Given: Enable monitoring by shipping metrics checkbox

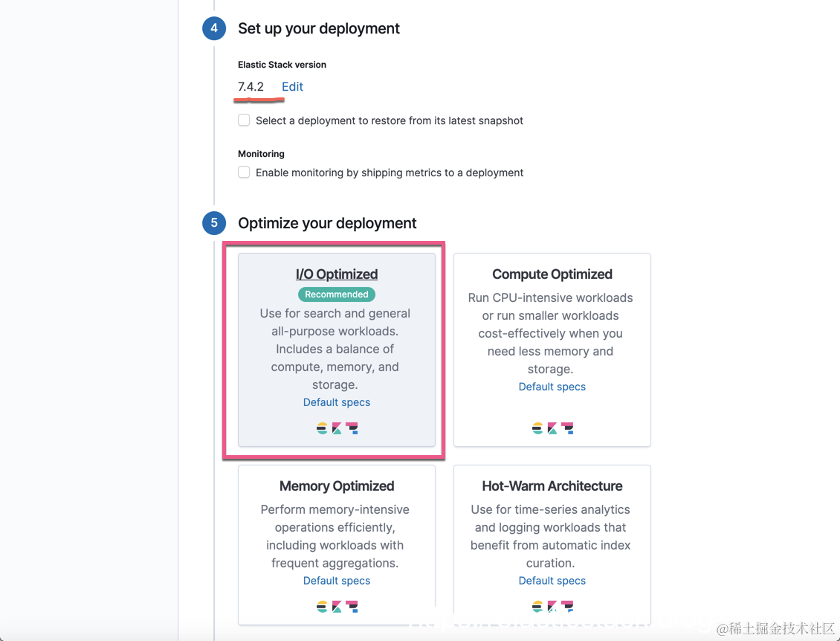Looking at the screenshot, I should pos(244,172).
